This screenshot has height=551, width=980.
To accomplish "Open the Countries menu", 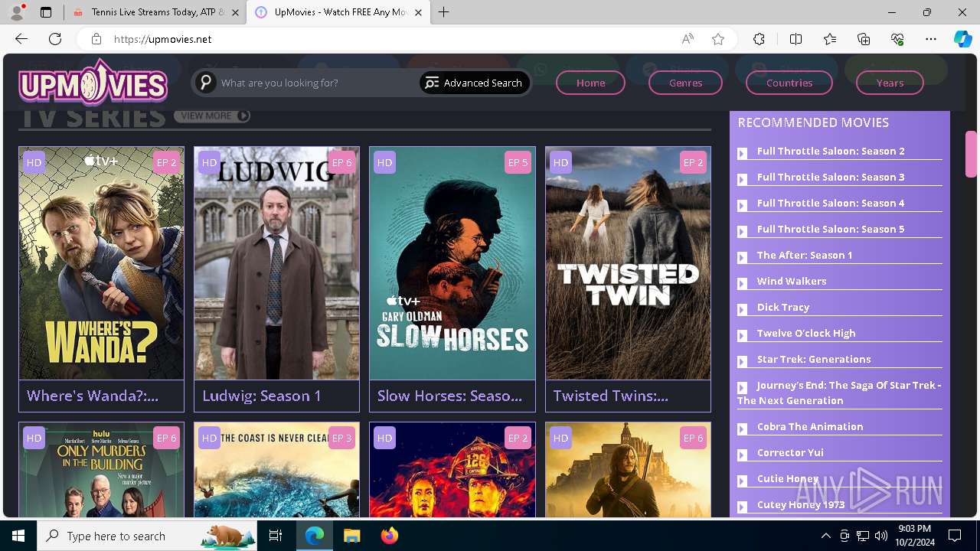I will [789, 83].
